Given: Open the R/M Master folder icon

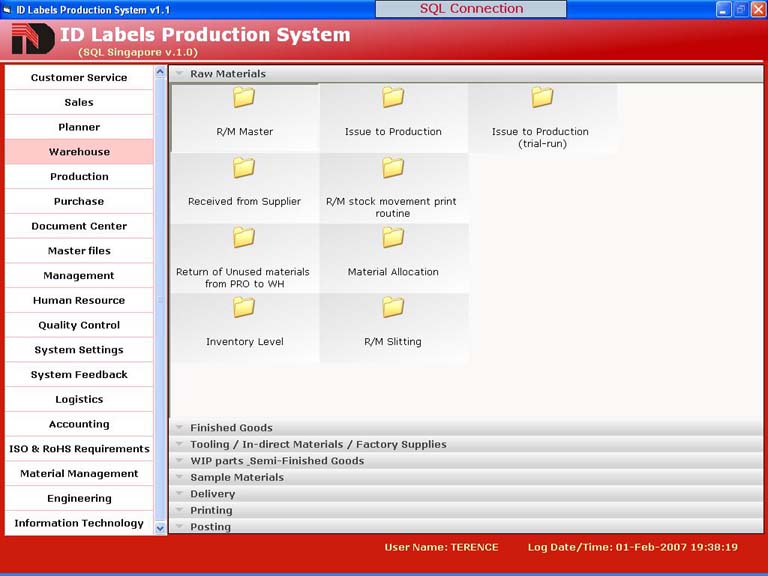Looking at the screenshot, I should pos(244,98).
